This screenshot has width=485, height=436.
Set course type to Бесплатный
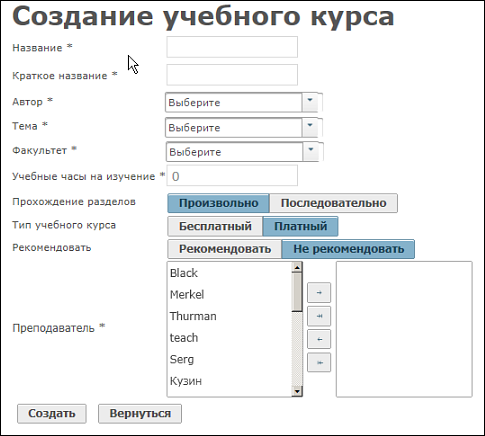(215, 226)
